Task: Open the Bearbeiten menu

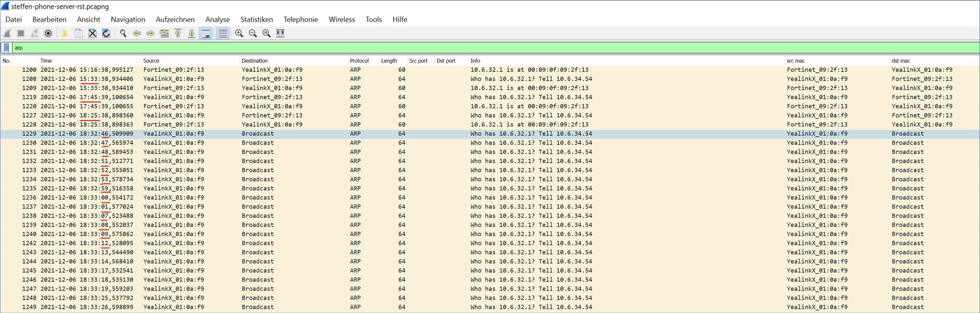Action: [x=49, y=19]
